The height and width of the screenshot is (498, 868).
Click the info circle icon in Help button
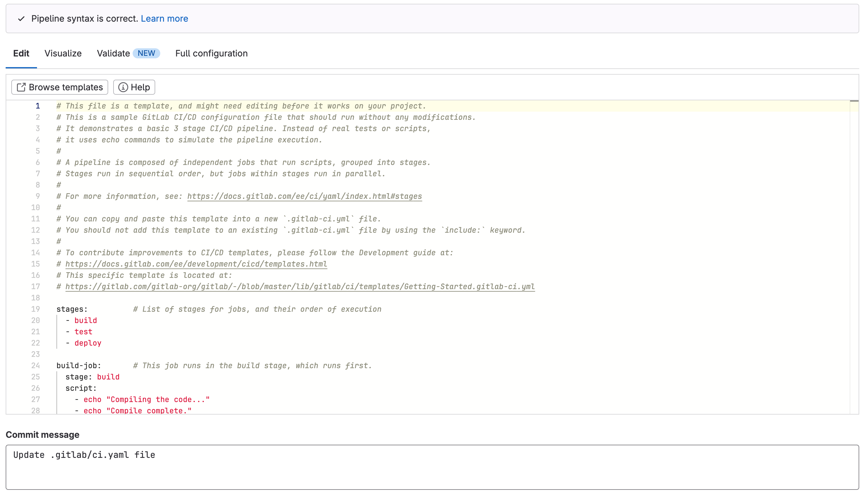click(x=123, y=87)
